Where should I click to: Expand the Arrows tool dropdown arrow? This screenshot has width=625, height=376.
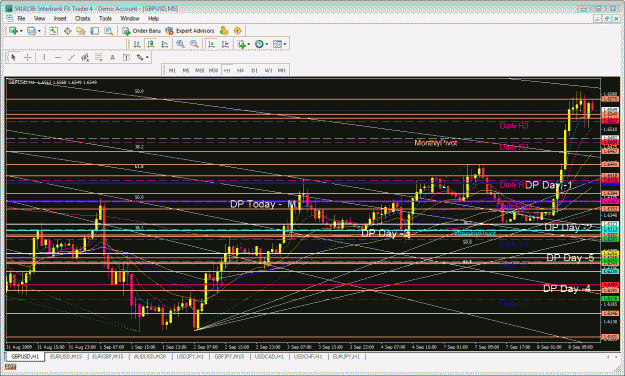[147, 58]
